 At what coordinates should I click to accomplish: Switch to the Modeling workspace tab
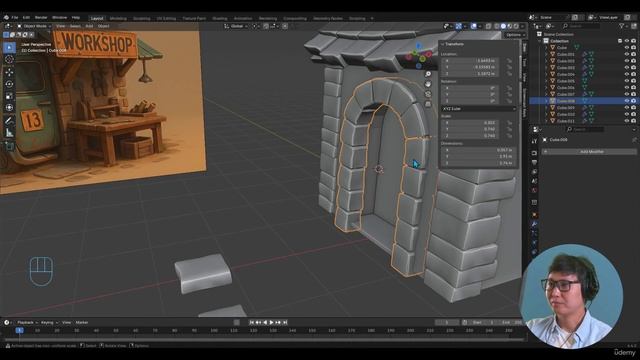click(118, 18)
